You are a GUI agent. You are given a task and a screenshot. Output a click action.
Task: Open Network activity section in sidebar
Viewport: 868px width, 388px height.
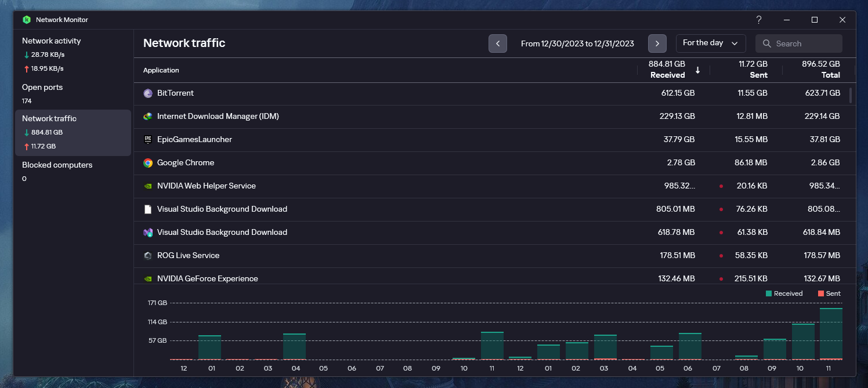click(73, 55)
